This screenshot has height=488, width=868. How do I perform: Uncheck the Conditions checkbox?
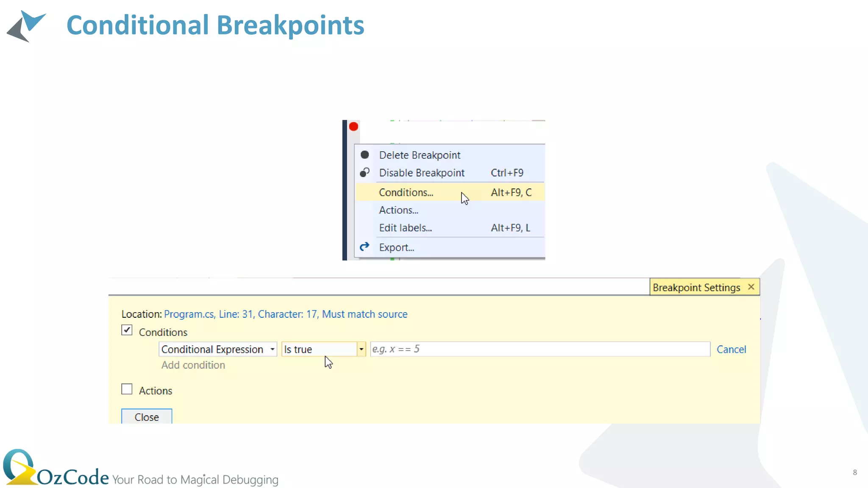tap(127, 330)
